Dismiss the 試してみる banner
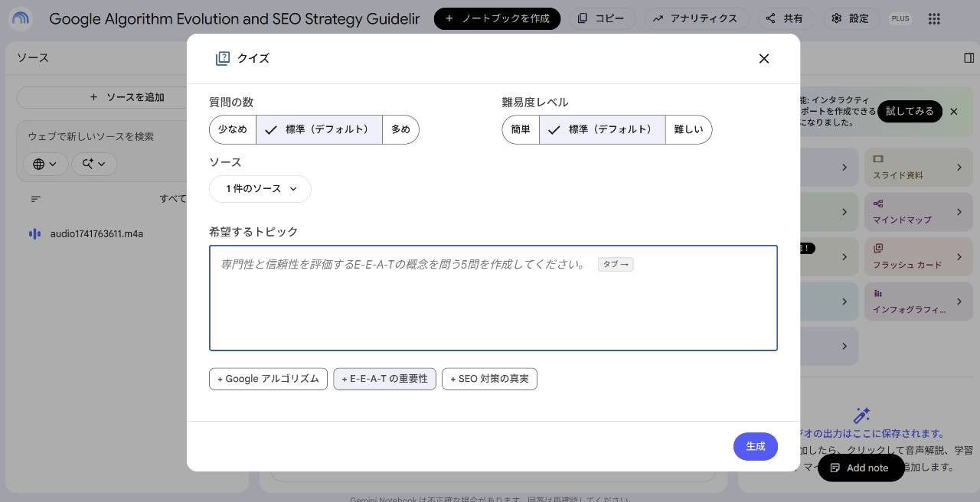 click(953, 112)
